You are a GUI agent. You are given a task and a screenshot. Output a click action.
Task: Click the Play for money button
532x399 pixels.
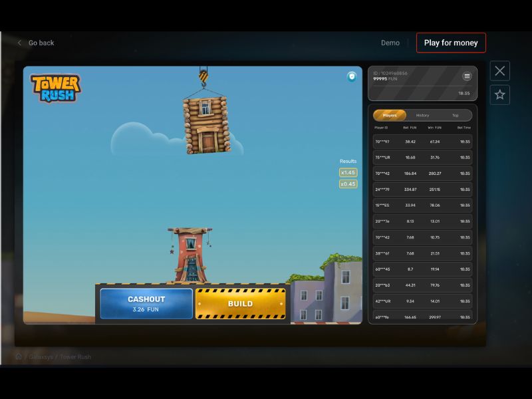451,43
